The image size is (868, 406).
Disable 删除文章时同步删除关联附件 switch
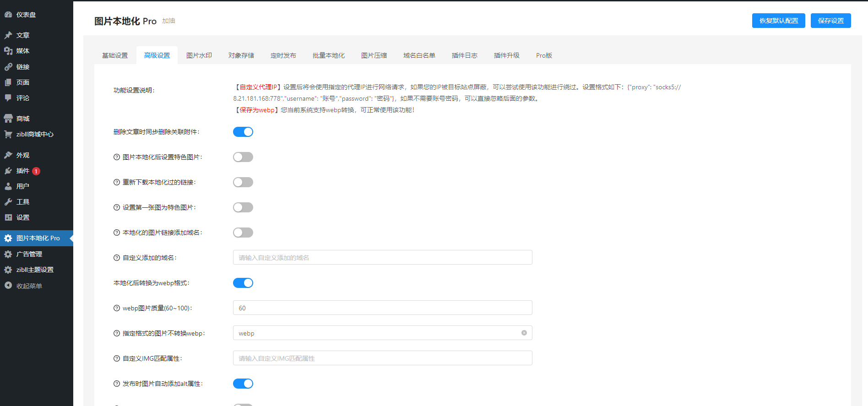243,132
